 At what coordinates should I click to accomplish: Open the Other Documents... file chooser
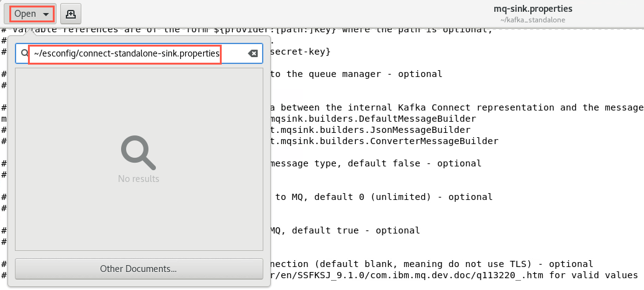[139, 269]
